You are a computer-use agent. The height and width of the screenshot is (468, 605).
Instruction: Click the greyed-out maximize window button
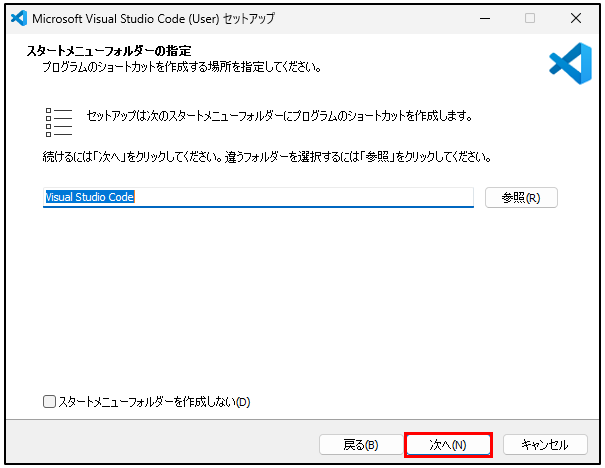(x=530, y=18)
